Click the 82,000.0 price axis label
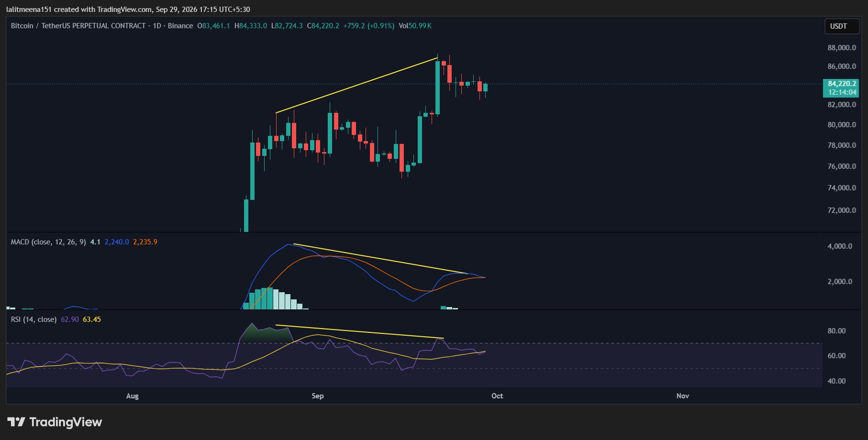 [842, 105]
